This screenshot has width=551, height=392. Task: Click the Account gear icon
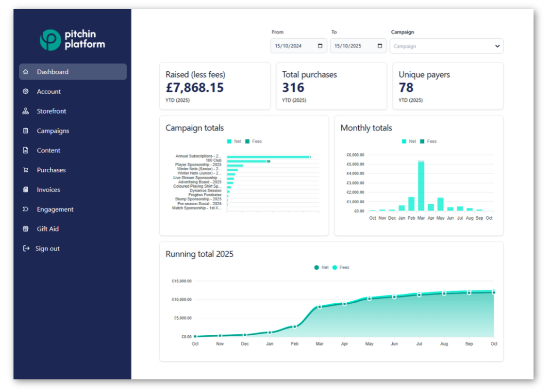[26, 92]
